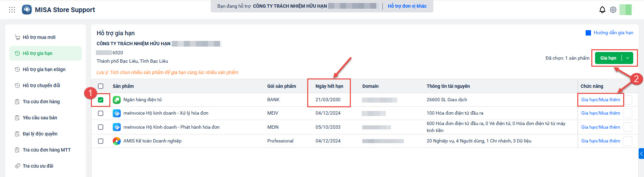644x177 pixels.
Task: Open Hỗ trợ gia hạn eSign menu
Action: [x=46, y=69]
